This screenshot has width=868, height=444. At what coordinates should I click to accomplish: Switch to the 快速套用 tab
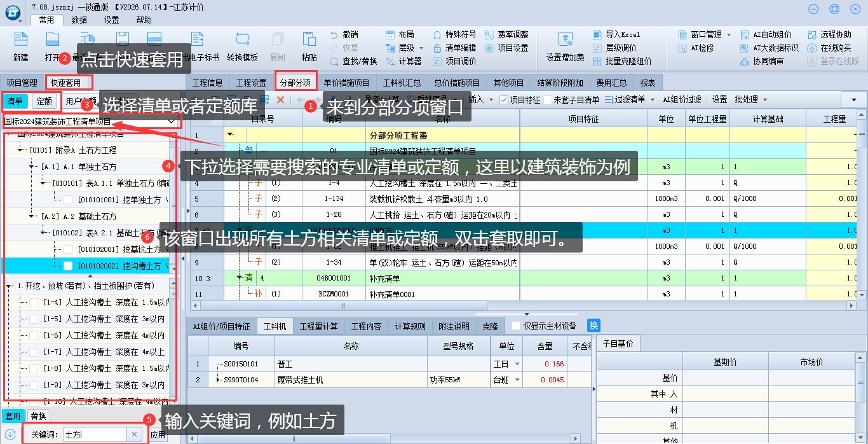pos(66,83)
